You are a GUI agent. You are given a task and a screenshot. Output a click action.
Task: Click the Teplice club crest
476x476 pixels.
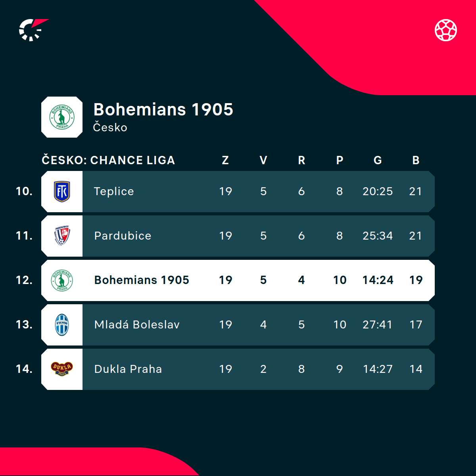pos(62,191)
